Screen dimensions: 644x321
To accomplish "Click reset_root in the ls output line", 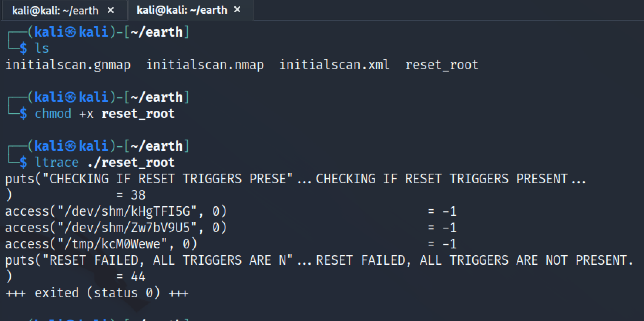I will (x=442, y=65).
